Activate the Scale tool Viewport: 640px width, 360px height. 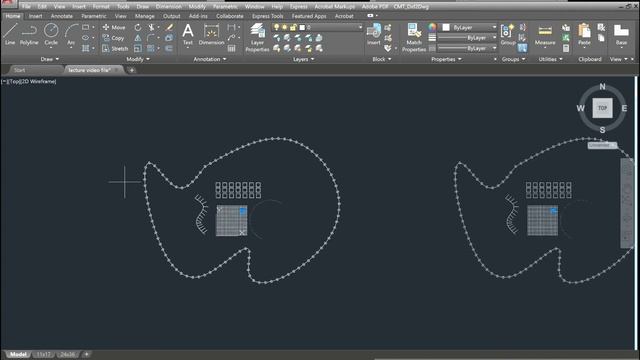tap(138, 49)
